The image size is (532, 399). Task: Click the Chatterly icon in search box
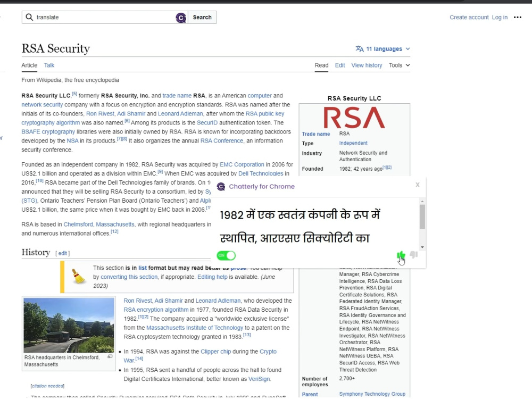(x=181, y=18)
